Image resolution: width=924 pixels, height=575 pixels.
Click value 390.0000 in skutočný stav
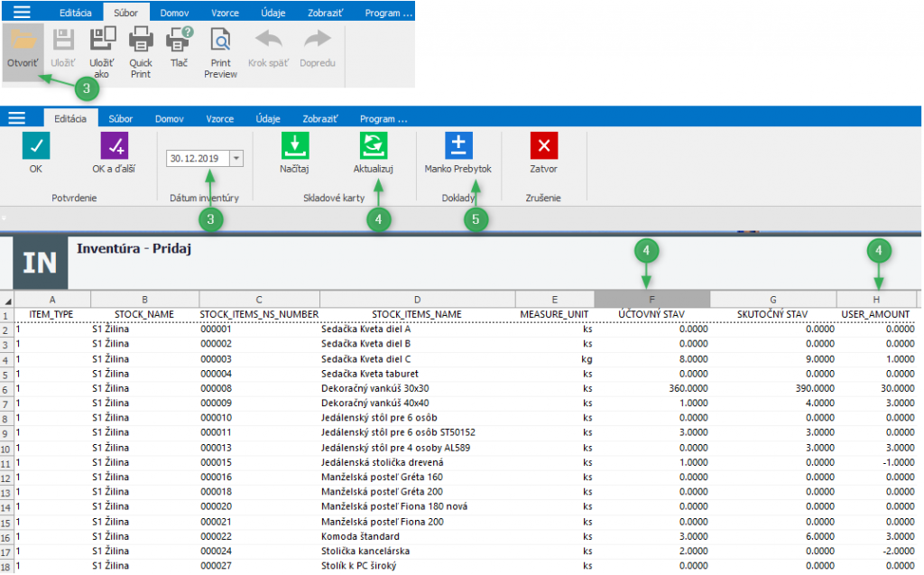(x=815, y=388)
